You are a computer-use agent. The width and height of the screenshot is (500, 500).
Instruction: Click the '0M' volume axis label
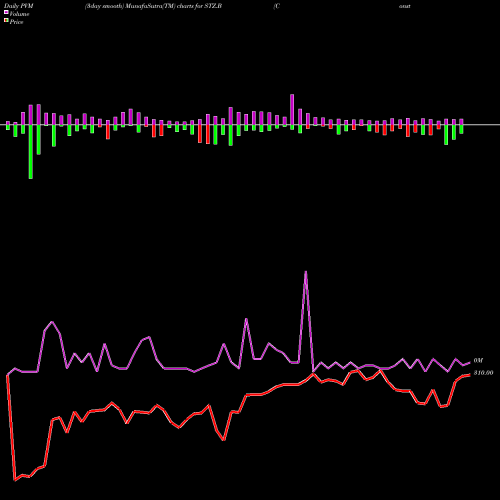click(478, 361)
